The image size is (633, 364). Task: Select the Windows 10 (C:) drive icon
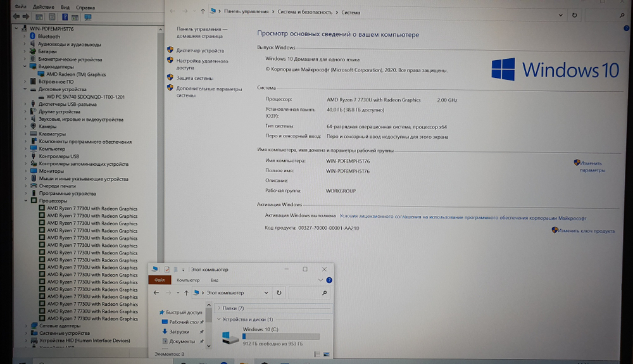230,337
